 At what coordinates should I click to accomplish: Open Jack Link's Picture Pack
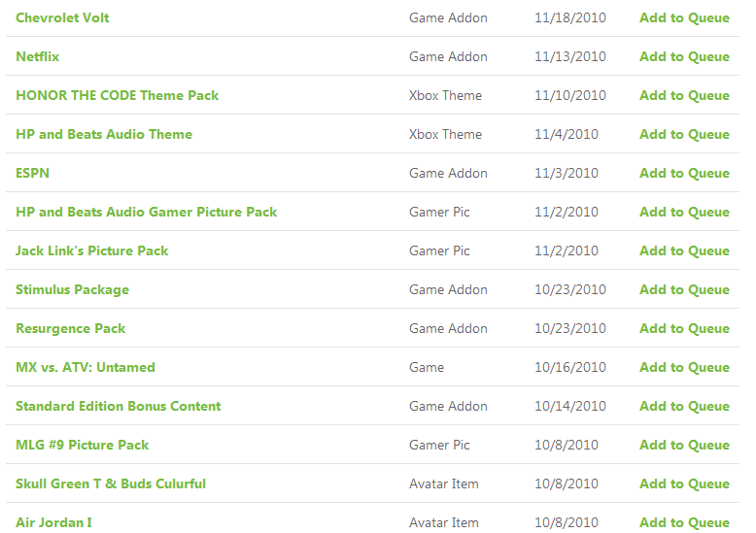(x=92, y=251)
